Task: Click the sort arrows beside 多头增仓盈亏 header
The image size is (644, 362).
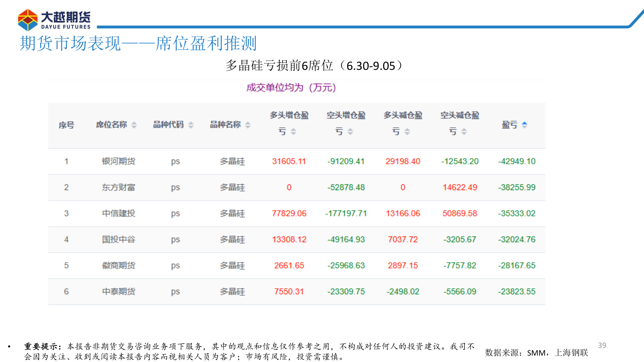Action: (294, 131)
